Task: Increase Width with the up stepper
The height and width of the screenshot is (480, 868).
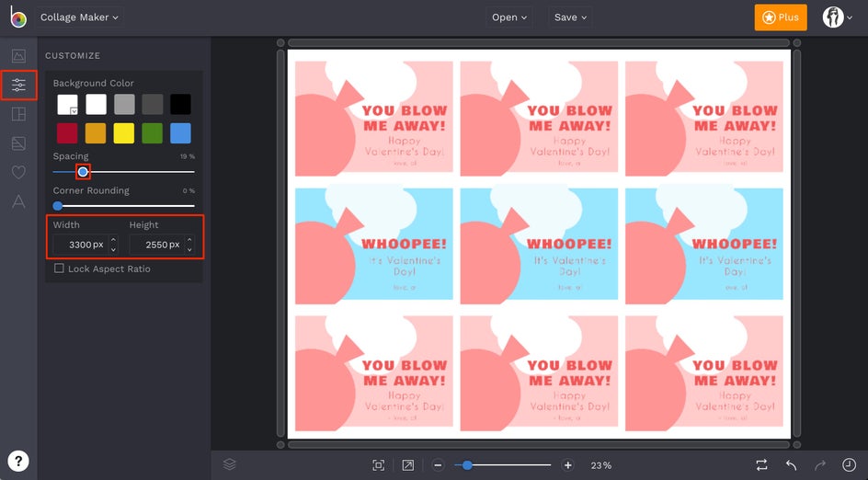Action: tap(113, 240)
